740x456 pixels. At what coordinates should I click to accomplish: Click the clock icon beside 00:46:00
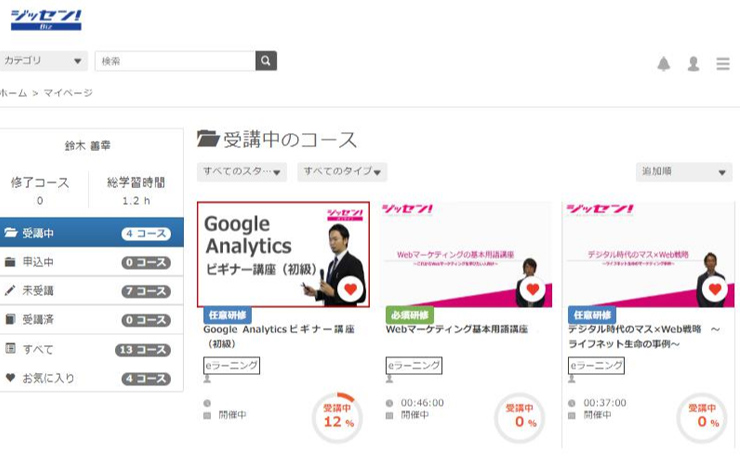click(389, 403)
